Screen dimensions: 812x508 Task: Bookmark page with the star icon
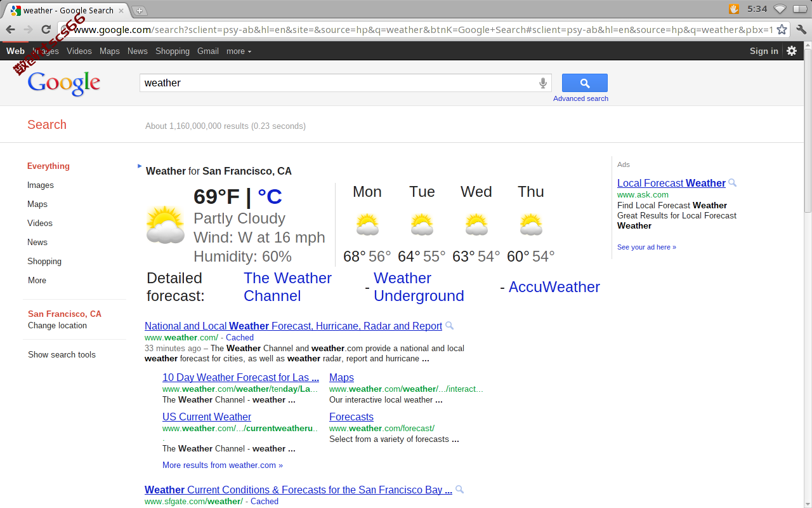782,29
